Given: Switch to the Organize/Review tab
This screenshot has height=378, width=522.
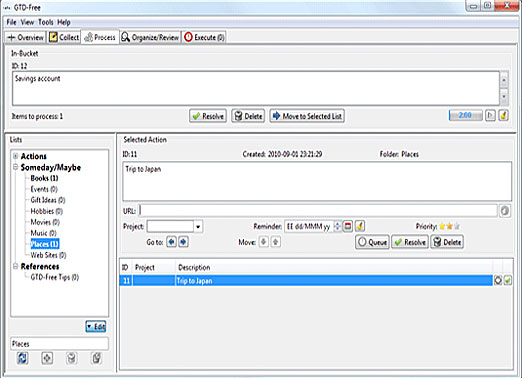Looking at the screenshot, I should pyautogui.click(x=150, y=37).
